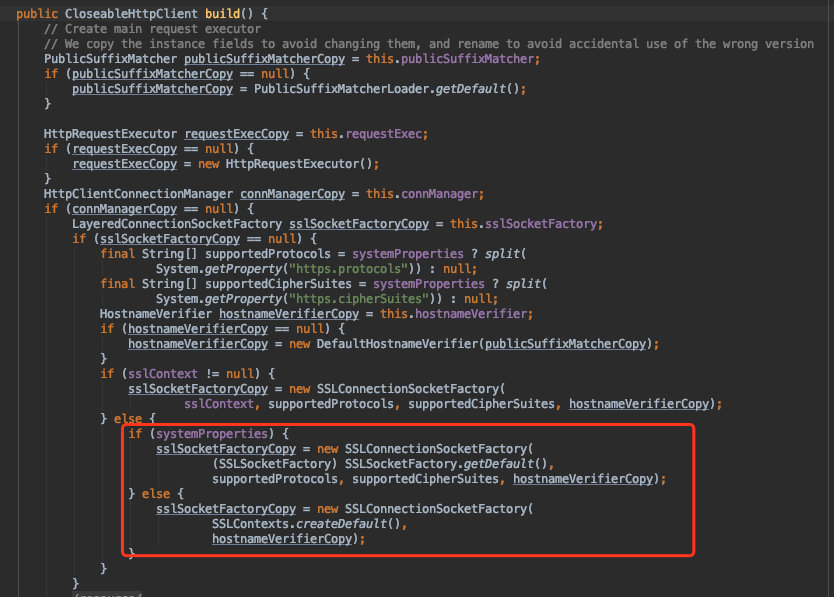Click connManagerCopy in the == null check
This screenshot has width=834, height=597.
coord(124,209)
